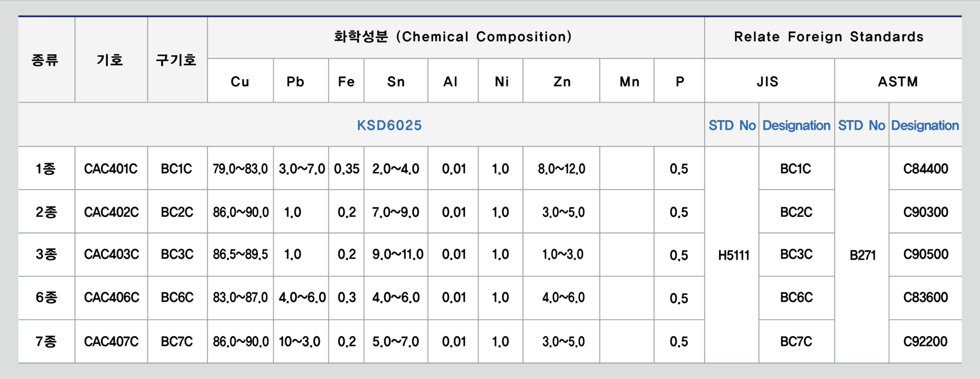Click the 구기호 column header
This screenshot has width=980, height=379.
176,60
